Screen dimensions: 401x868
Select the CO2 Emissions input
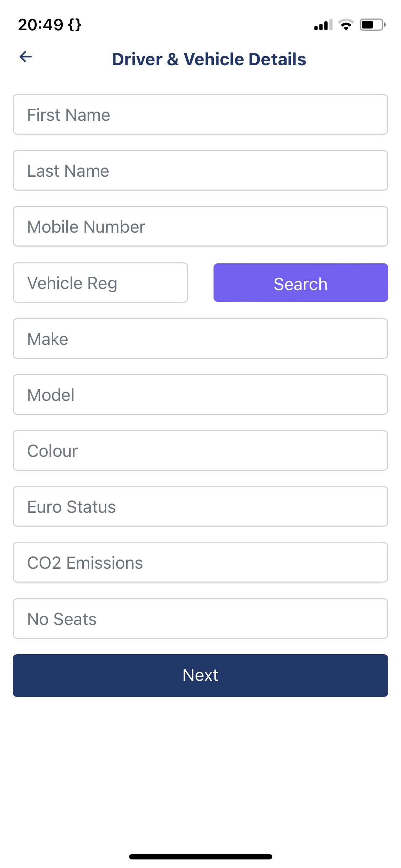pyautogui.click(x=200, y=563)
